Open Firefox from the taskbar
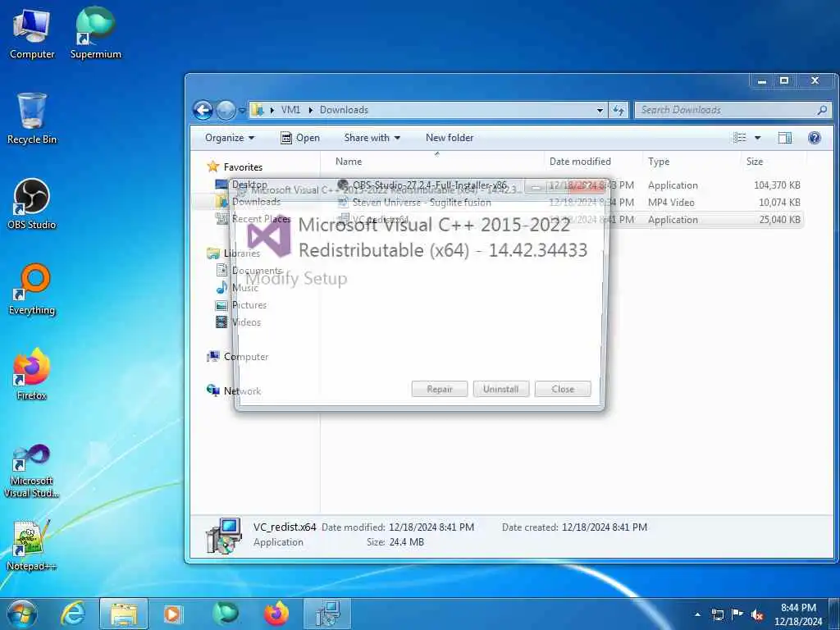Image resolution: width=840 pixels, height=630 pixels. 276,614
